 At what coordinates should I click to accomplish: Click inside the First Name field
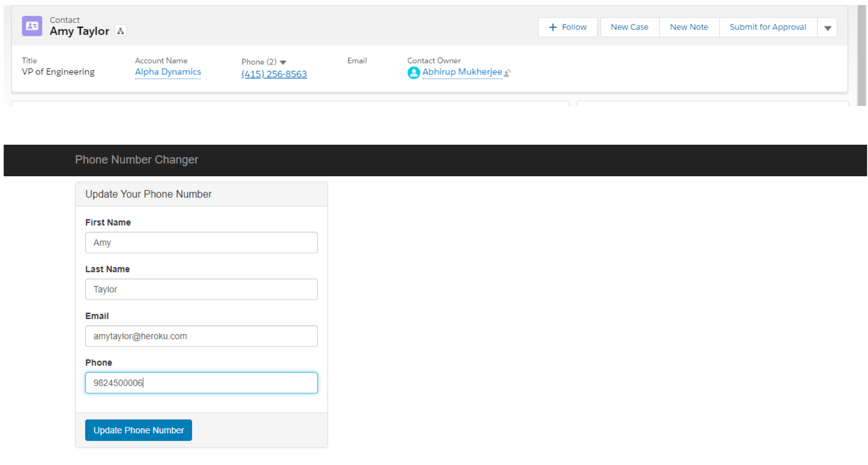pos(201,242)
